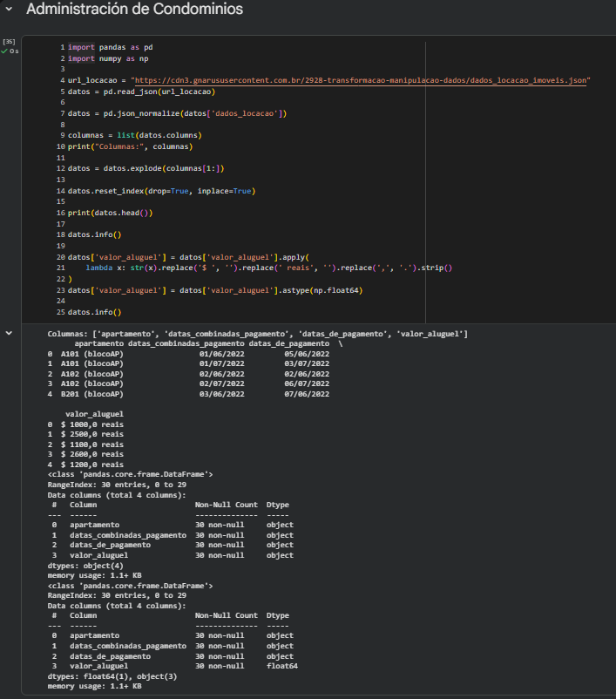Click the pd.json_normalize code line
616x699 pixels.
pos(178,113)
